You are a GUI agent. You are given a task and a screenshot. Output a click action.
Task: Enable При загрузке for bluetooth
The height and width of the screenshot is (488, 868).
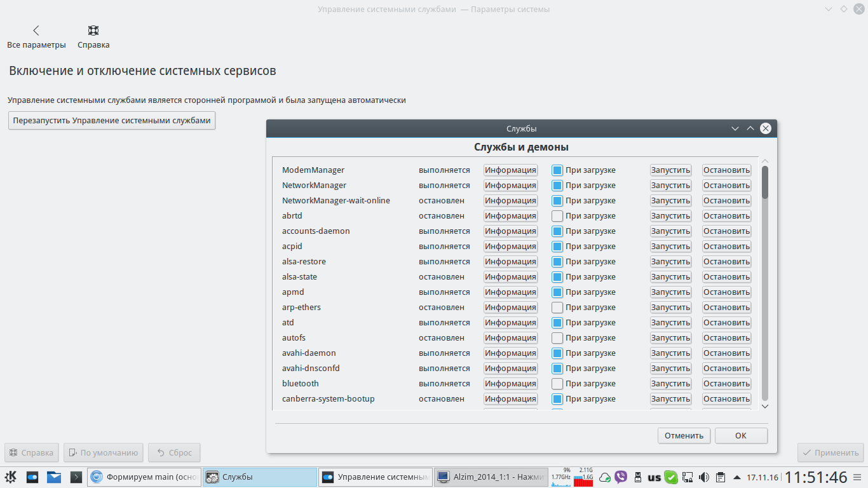pyautogui.click(x=557, y=384)
